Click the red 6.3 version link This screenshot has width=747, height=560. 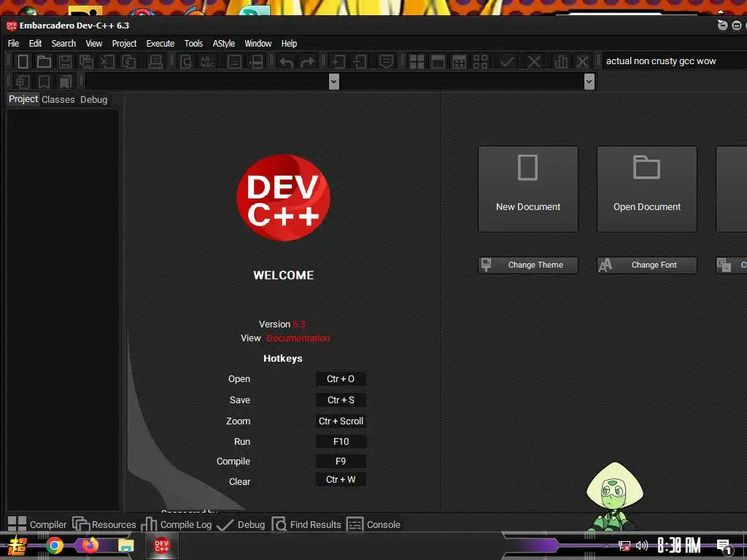coord(298,324)
